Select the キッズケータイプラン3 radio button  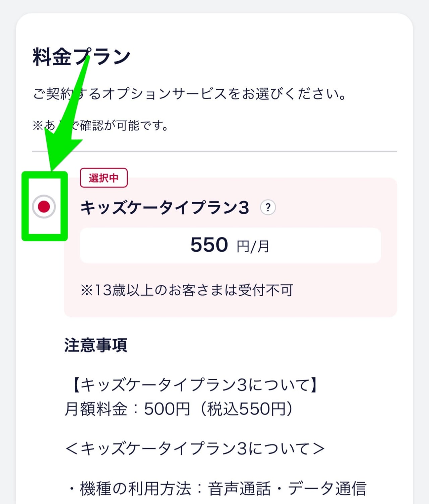(x=44, y=207)
